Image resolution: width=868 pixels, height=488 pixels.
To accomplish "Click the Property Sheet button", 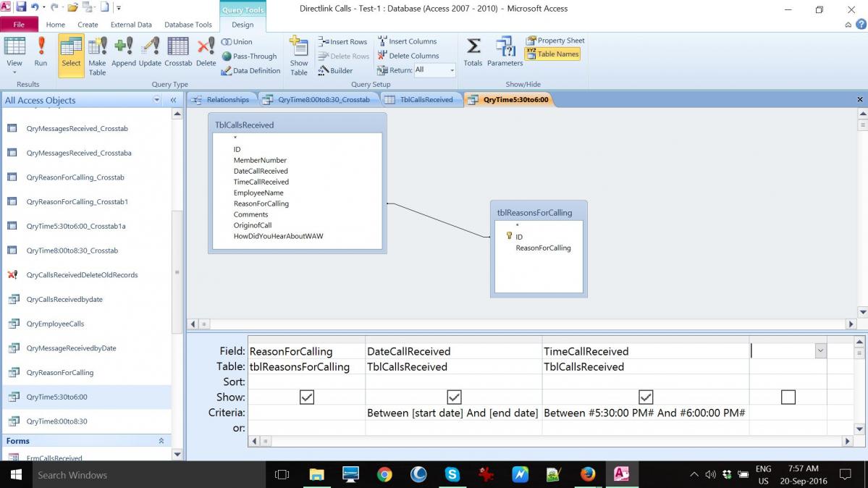I will point(555,41).
